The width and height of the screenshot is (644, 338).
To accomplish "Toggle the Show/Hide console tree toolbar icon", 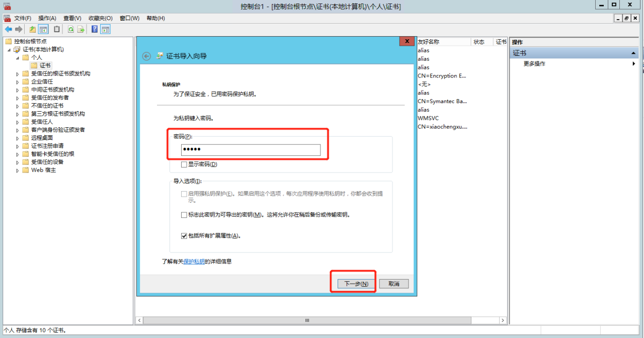I will (x=44, y=29).
